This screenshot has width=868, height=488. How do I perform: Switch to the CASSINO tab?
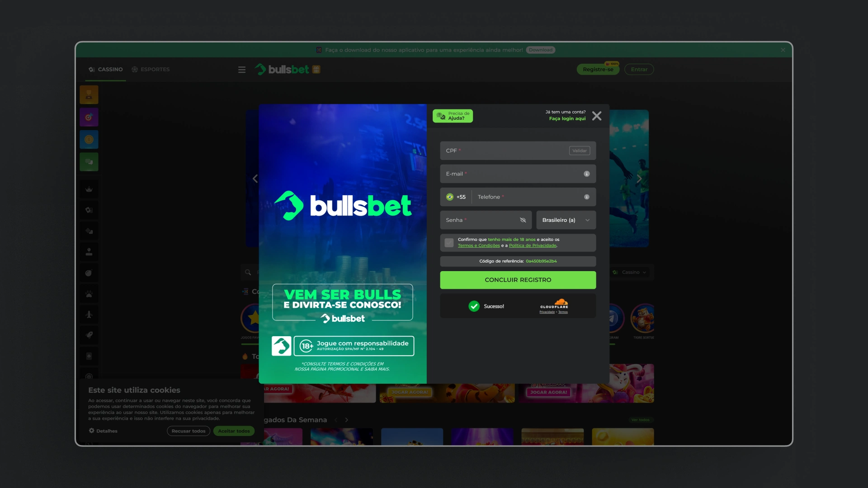pos(105,69)
